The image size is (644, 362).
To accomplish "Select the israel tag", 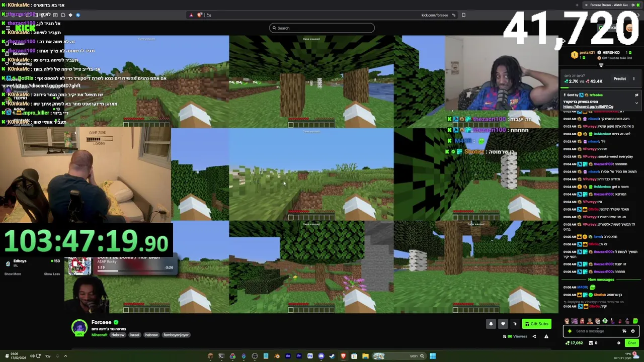I will (x=134, y=335).
